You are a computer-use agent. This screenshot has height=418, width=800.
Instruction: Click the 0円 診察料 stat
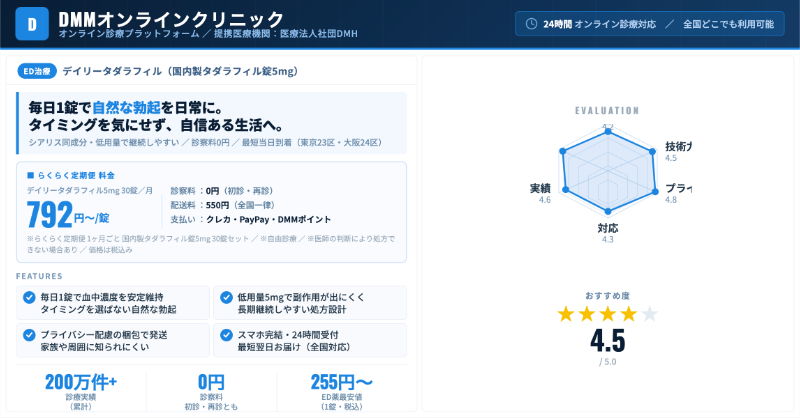pyautogui.click(x=211, y=386)
